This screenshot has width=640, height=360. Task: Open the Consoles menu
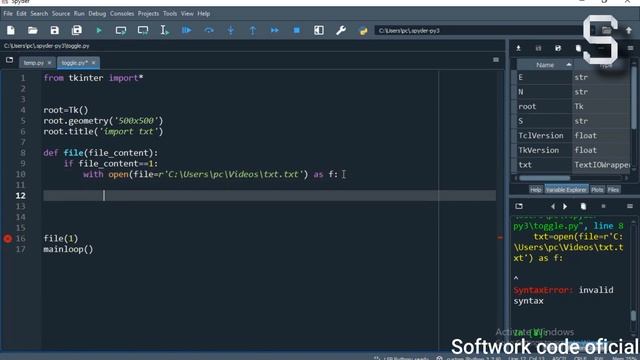point(122,13)
